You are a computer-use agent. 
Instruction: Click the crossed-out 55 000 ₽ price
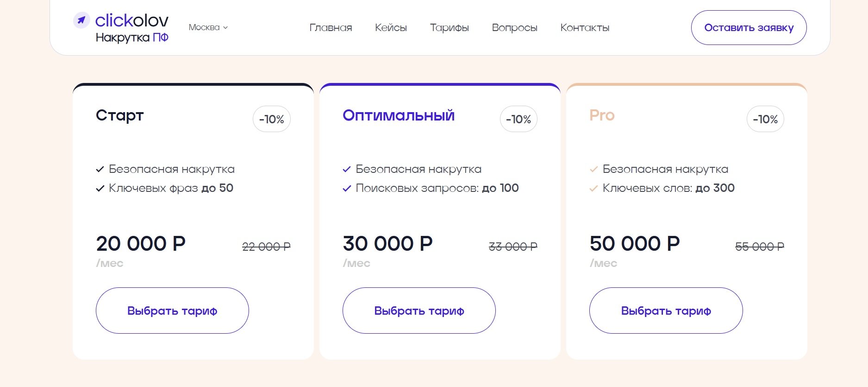coord(760,247)
